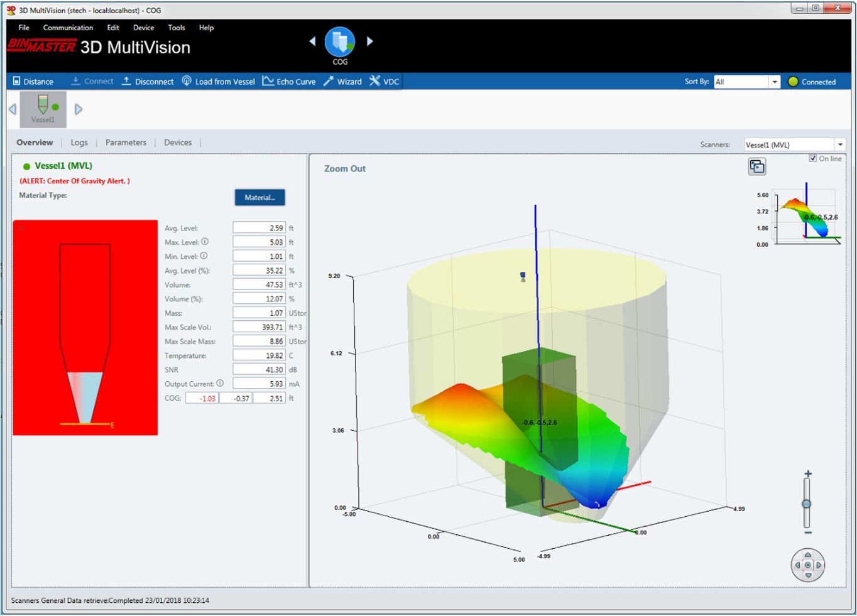The image size is (857, 616).
Task: Click the Material... button
Action: click(x=259, y=197)
